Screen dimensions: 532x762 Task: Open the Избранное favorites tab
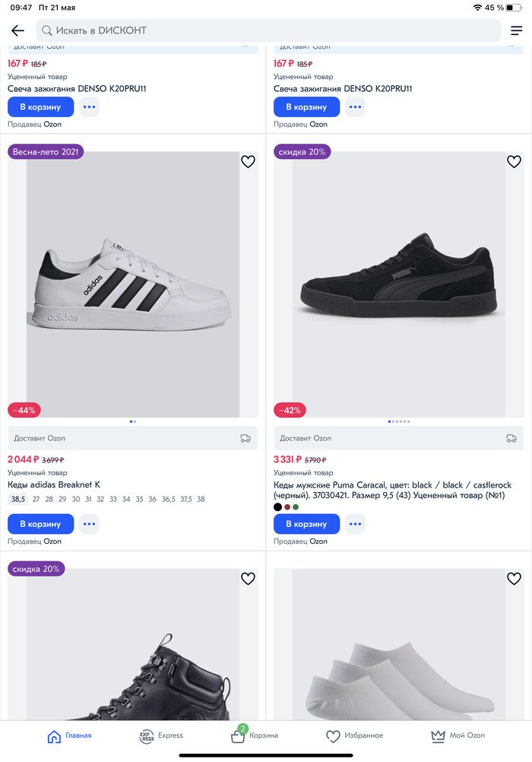pos(354,736)
